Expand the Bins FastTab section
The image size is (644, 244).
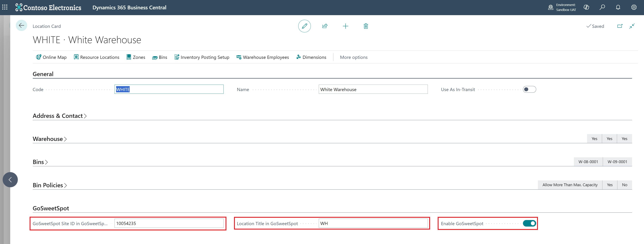click(x=40, y=162)
